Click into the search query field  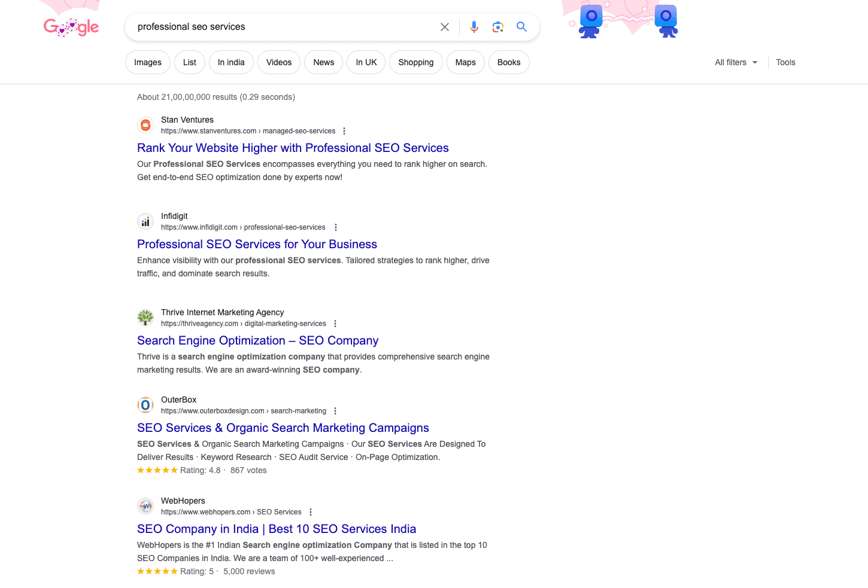(x=281, y=27)
